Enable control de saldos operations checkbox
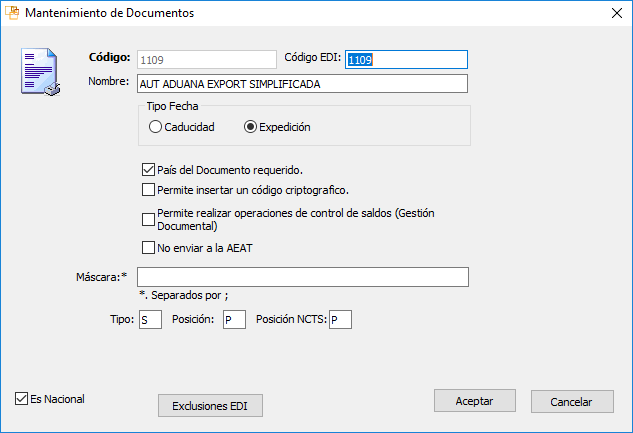 [x=149, y=219]
